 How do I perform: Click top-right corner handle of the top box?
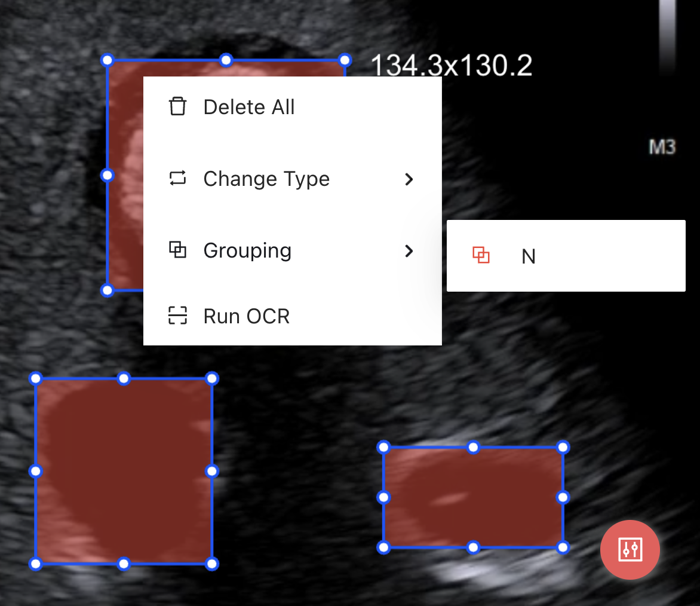[x=345, y=60]
